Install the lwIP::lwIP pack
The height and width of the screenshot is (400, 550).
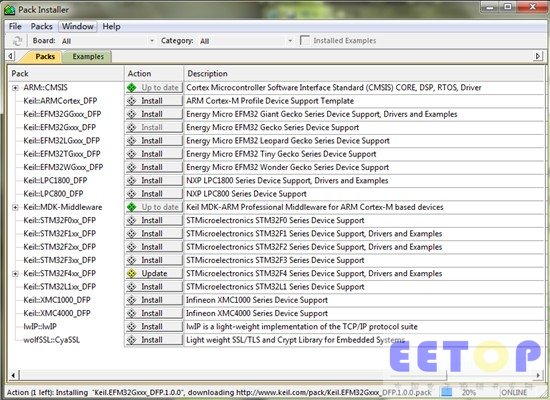pyautogui.click(x=154, y=327)
